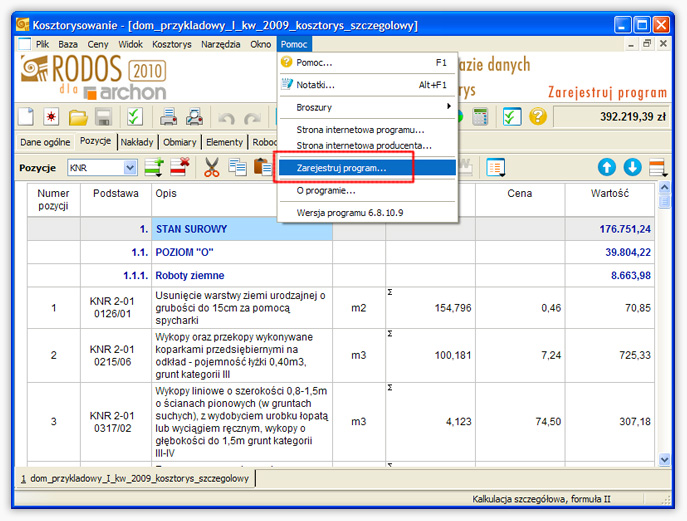Click the 392.219,39 zł total value field
The height and width of the screenshot is (521, 687).
pos(611,117)
